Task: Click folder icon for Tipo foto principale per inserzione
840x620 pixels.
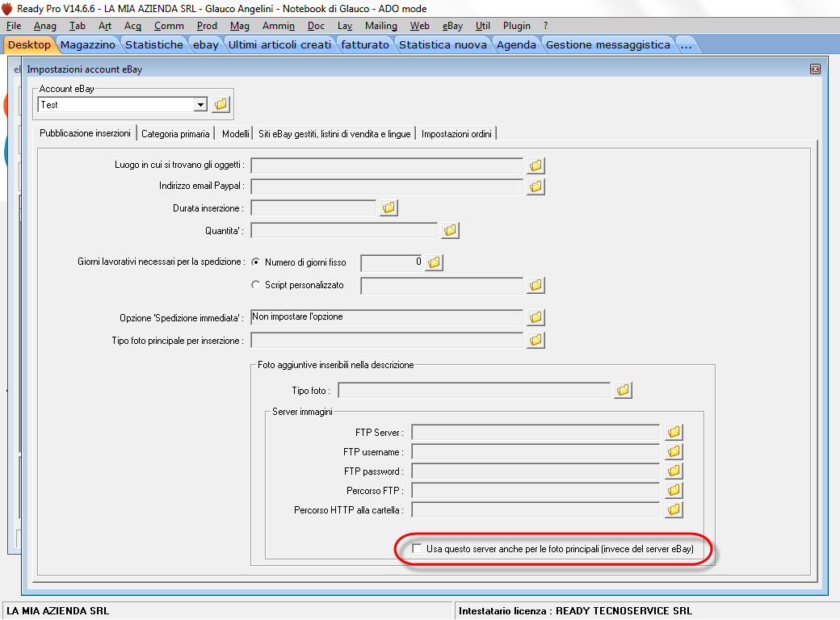Action: (x=535, y=340)
